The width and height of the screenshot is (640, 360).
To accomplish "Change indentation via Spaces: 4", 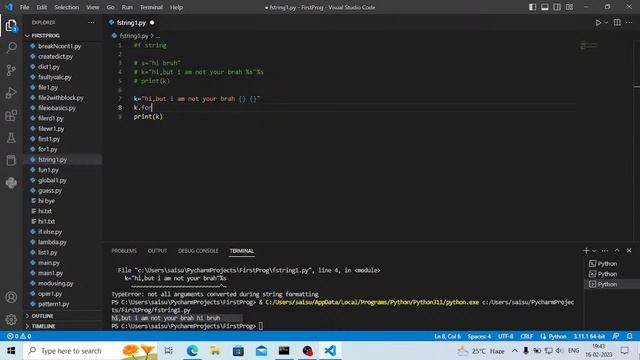I will [x=479, y=336].
